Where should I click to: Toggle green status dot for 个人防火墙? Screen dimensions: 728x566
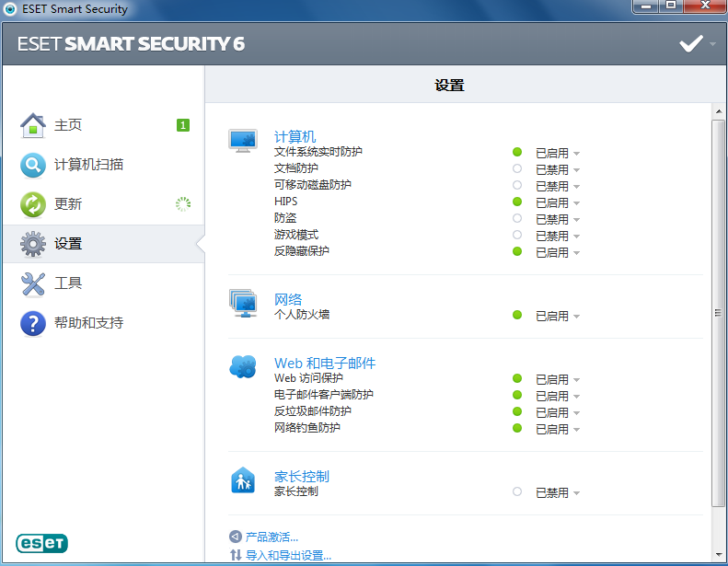(516, 315)
